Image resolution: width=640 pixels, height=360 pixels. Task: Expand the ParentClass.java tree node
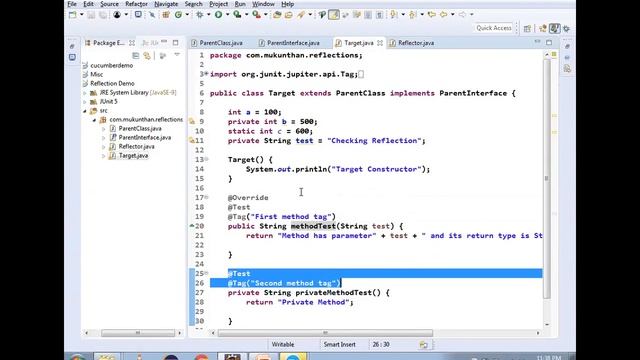103,129
